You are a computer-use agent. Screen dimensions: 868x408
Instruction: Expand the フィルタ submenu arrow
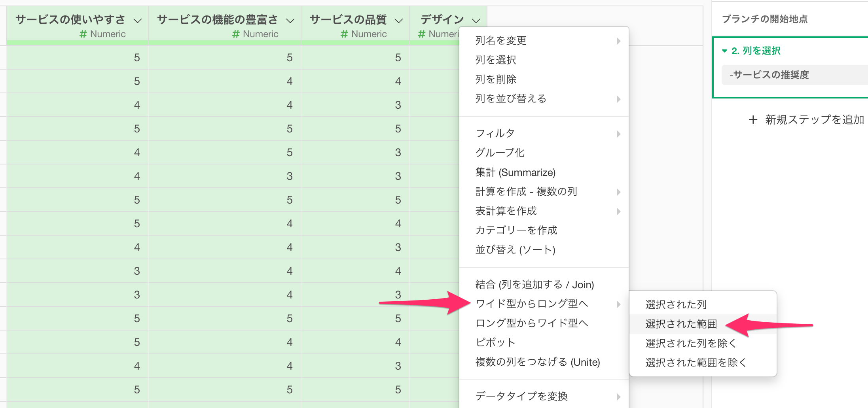[618, 134]
